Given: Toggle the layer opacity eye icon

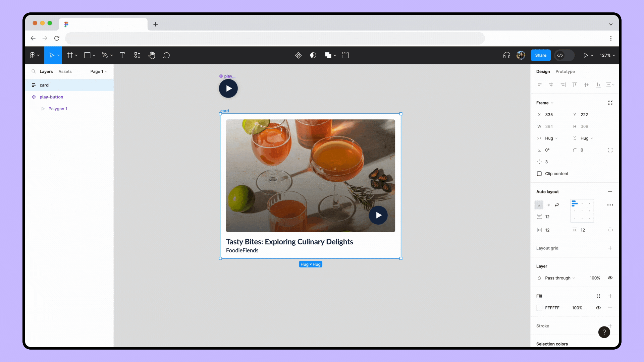Looking at the screenshot, I should tap(610, 278).
